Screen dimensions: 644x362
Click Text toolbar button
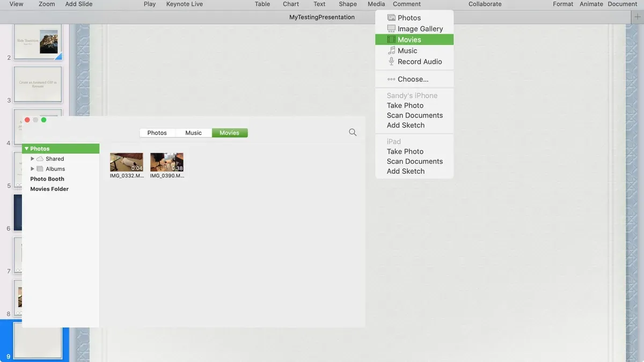pyautogui.click(x=319, y=4)
